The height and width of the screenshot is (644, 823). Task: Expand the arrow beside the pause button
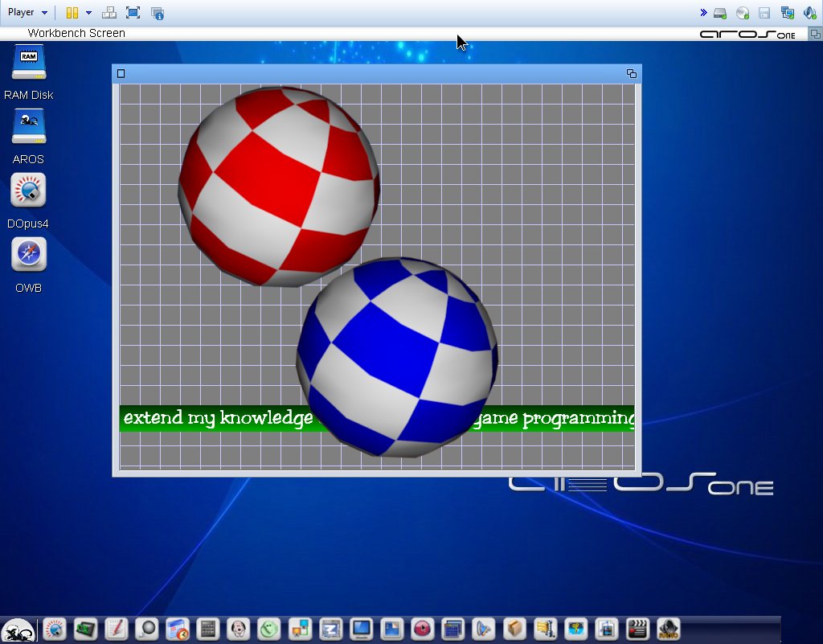point(88,13)
